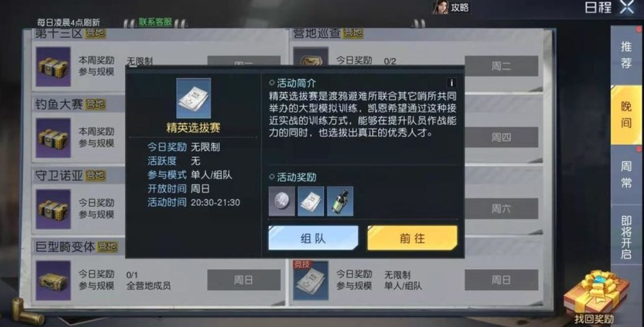
Task: Click the 守卫诺亚 reward crate icon
Action: [53, 209]
